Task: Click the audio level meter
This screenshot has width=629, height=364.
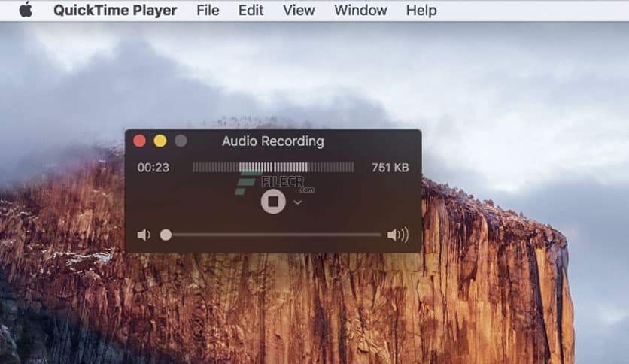Action: (273, 167)
